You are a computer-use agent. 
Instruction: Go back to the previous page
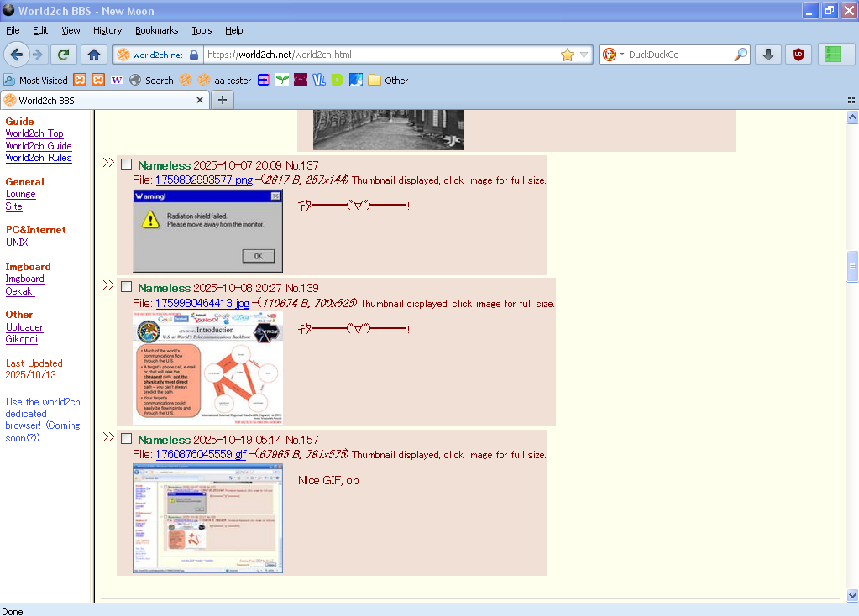pos(16,55)
